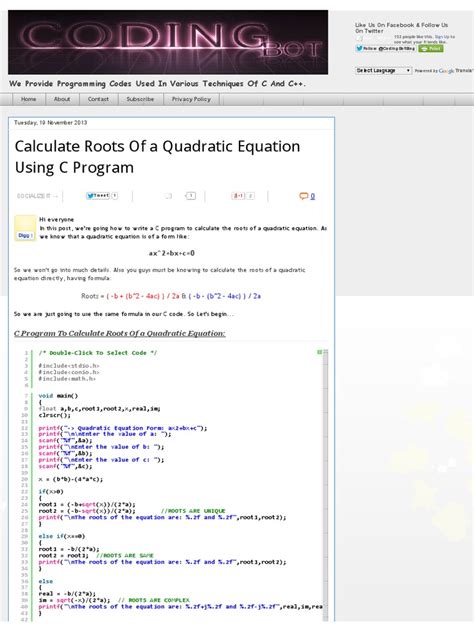Click the code block vertical scrollbar
The image size is (474, 632).
tap(326, 484)
